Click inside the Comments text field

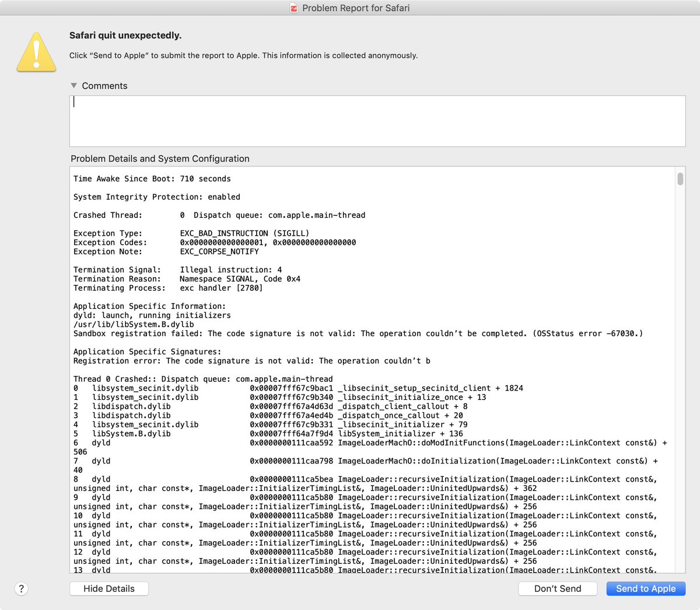(x=377, y=121)
